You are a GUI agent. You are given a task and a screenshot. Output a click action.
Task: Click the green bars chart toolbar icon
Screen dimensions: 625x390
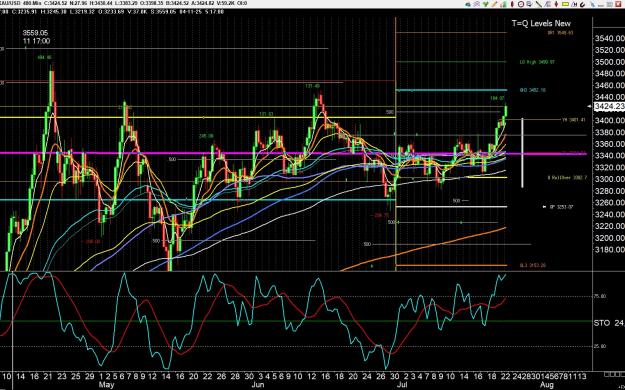point(504,4)
